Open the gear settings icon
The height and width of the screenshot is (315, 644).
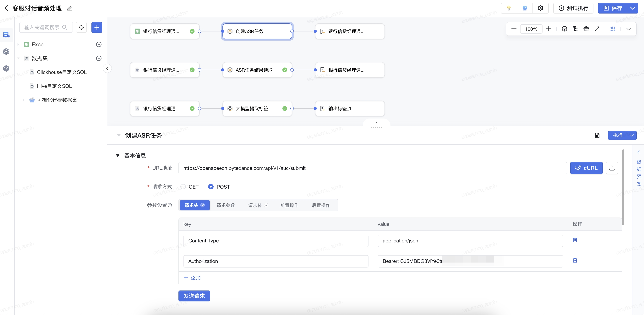[541, 8]
